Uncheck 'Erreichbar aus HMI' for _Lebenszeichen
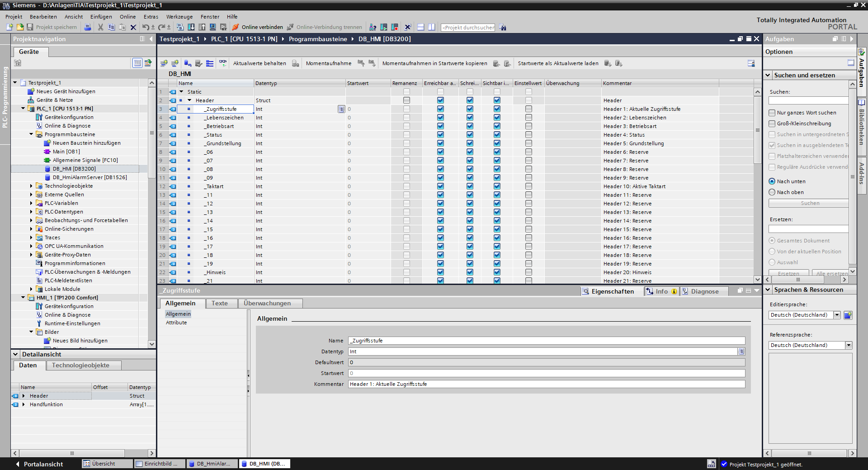The width and height of the screenshot is (868, 470). (x=440, y=118)
